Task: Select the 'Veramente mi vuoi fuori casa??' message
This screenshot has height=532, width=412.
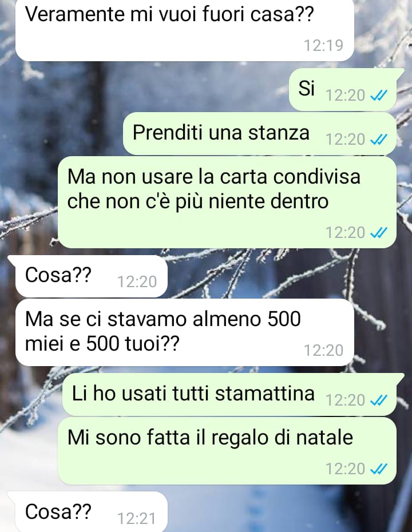Action: [185, 30]
